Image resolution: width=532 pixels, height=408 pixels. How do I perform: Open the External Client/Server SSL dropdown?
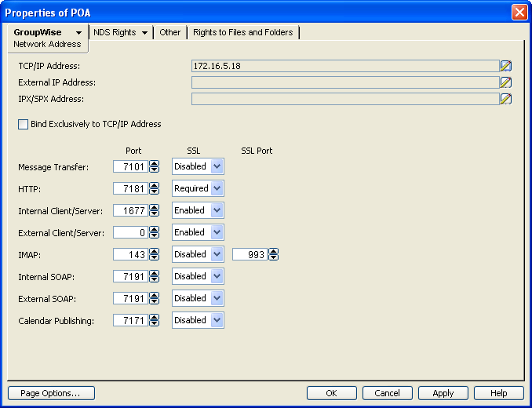(217, 233)
